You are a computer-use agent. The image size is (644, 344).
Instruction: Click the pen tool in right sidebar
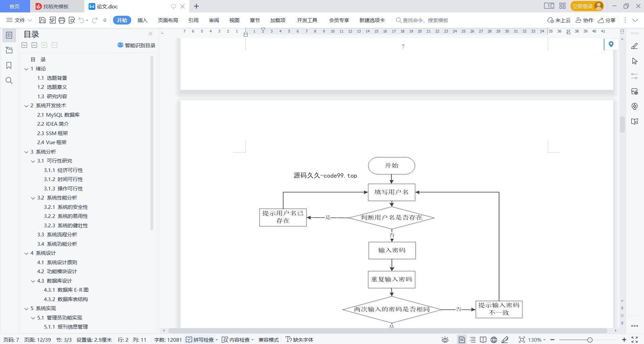pyautogui.click(x=635, y=46)
